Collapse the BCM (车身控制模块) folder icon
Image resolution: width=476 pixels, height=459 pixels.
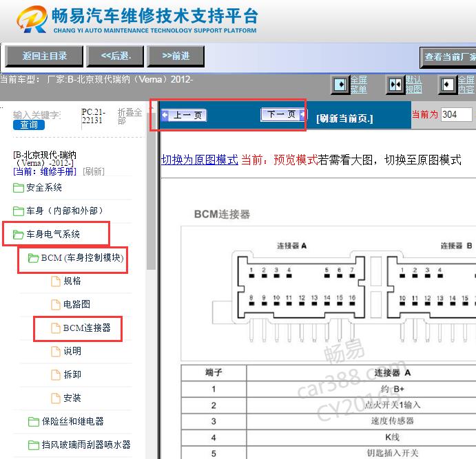coord(33,258)
